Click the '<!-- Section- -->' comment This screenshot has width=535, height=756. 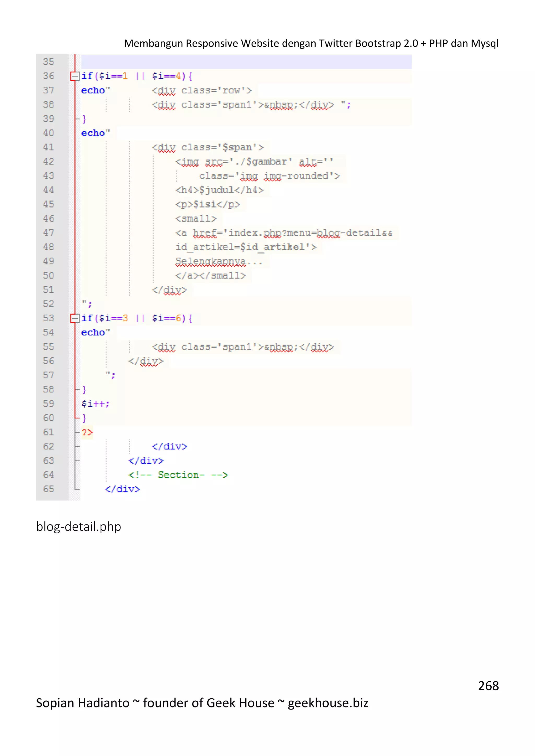point(178,475)
